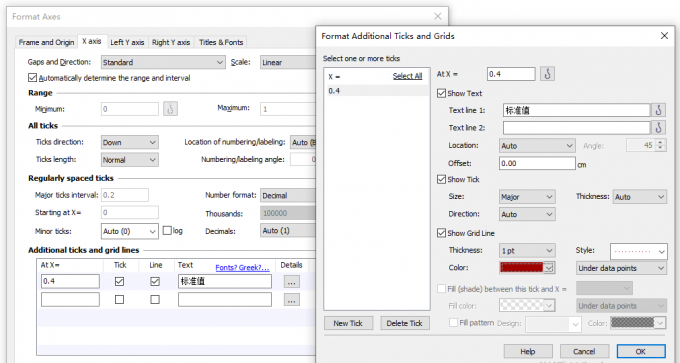The width and height of the screenshot is (680, 363).
Task: Enable the log minor ticks checkbox
Action: (x=167, y=231)
